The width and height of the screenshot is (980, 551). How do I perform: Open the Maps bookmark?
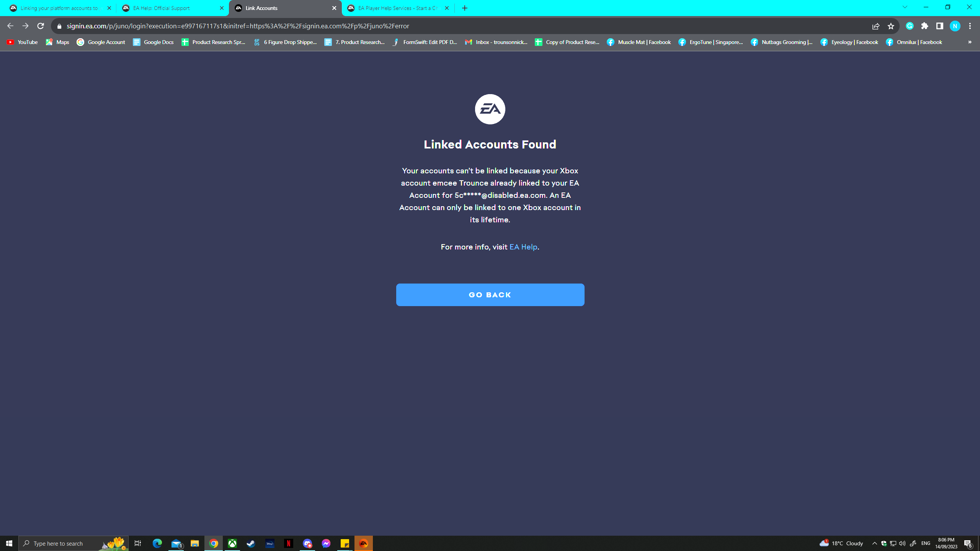[57, 42]
